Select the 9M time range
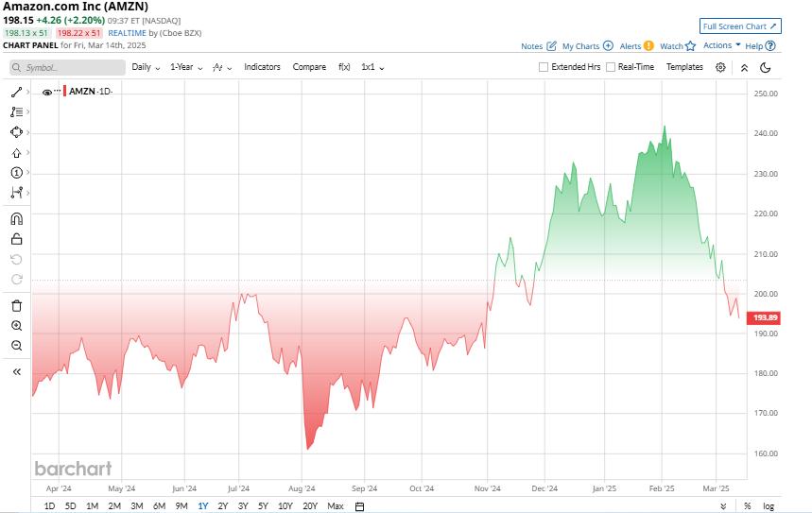Image resolution: width=812 pixels, height=513 pixels. pyautogui.click(x=181, y=506)
